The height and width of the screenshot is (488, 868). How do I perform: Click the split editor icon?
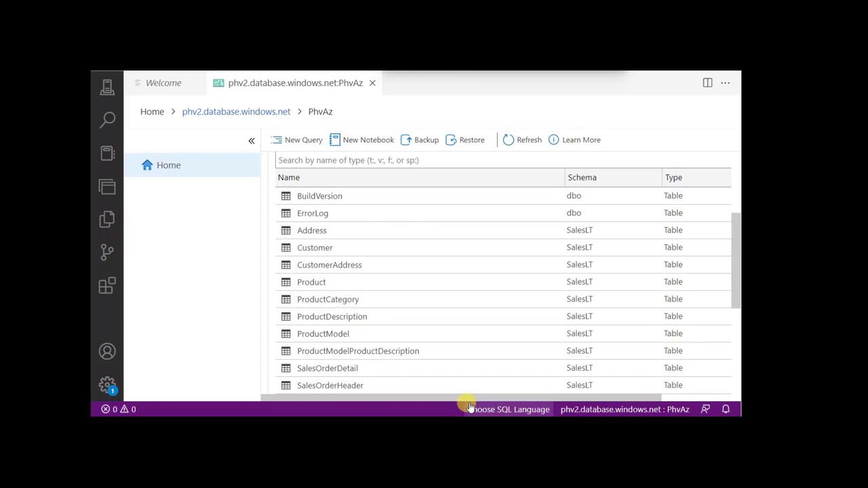click(x=707, y=83)
